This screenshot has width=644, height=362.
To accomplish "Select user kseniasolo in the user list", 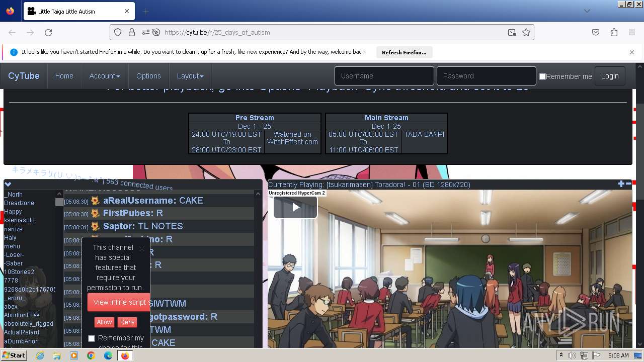I will [19, 220].
